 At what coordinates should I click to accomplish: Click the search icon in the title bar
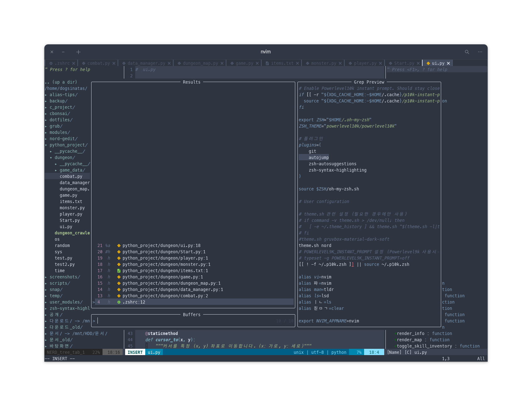point(467,52)
